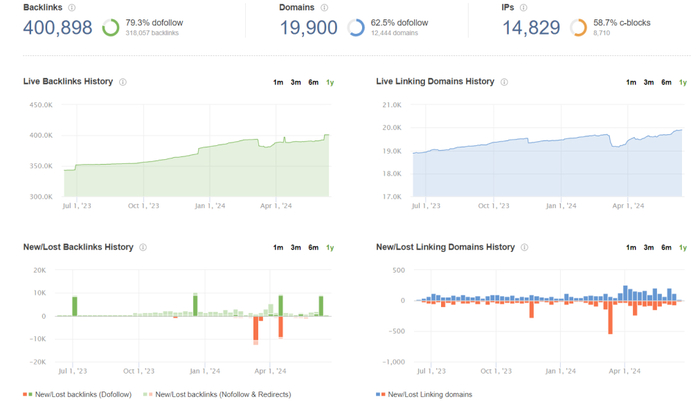Set Live Backlinks History to 1m
This screenshot has width=700, height=404.
[278, 82]
